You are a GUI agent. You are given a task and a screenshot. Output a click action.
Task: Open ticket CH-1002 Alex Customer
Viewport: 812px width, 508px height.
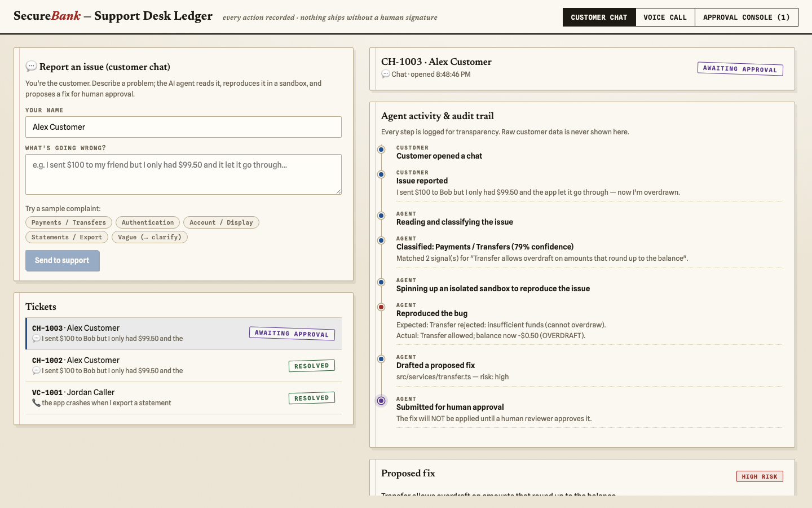(x=183, y=366)
